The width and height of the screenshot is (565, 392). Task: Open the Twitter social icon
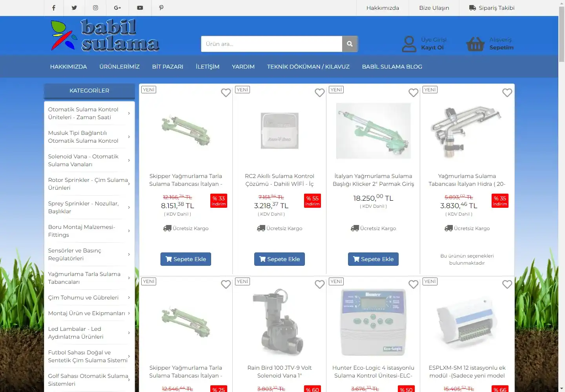[74, 8]
